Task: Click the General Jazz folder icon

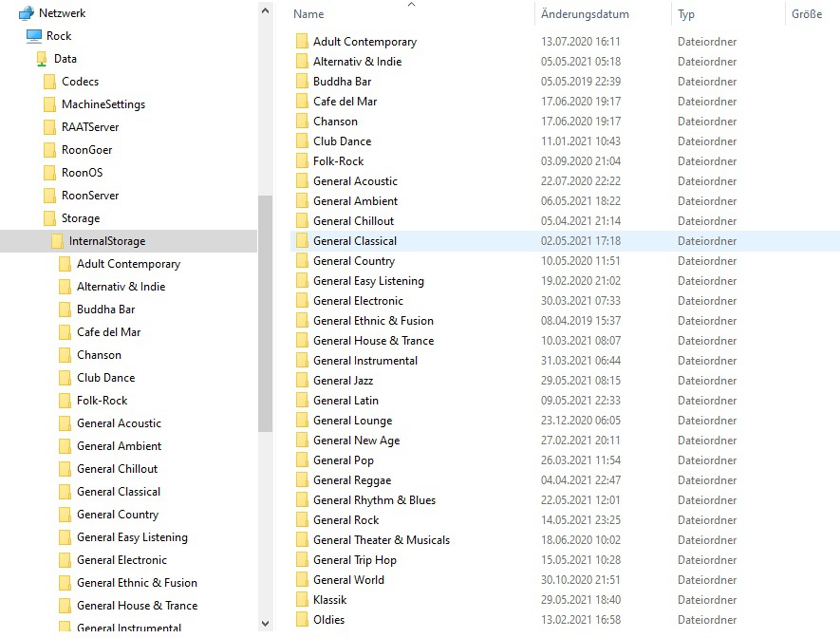Action: pyautogui.click(x=302, y=381)
